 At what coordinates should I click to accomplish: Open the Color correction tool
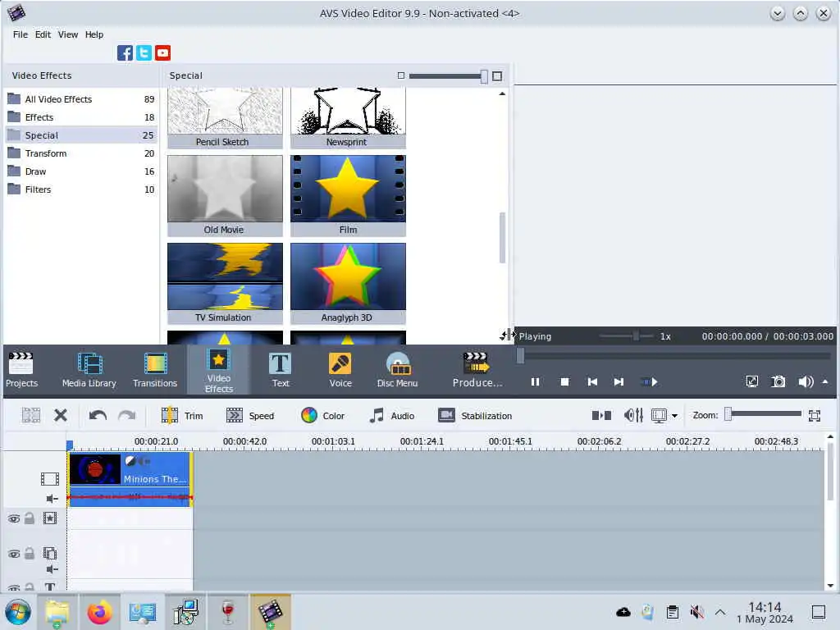[x=322, y=416]
